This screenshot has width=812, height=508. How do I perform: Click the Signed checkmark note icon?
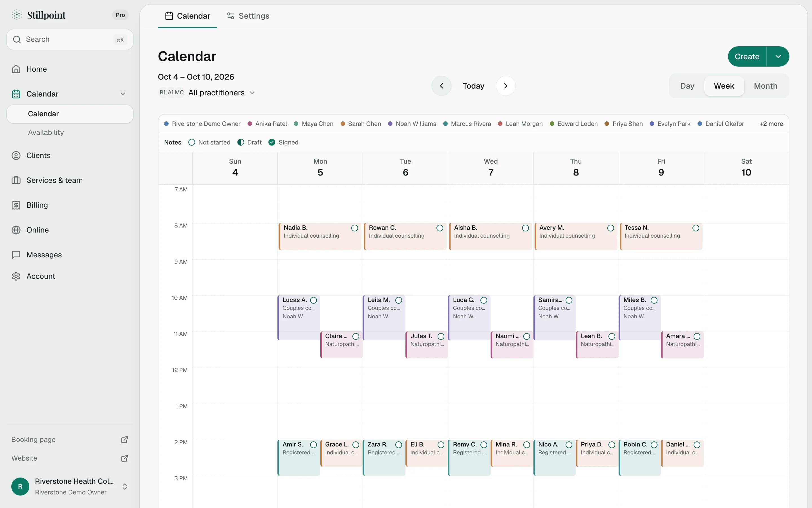[x=272, y=142]
